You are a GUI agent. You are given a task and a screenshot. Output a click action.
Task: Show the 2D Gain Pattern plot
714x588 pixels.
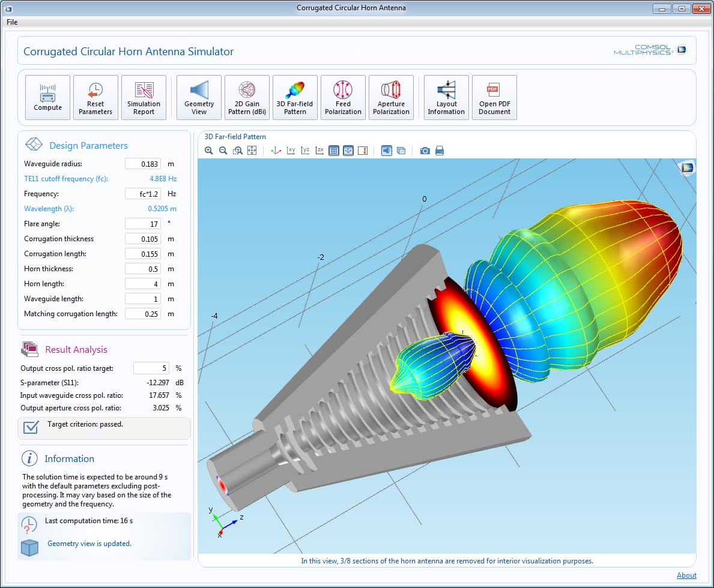(247, 97)
